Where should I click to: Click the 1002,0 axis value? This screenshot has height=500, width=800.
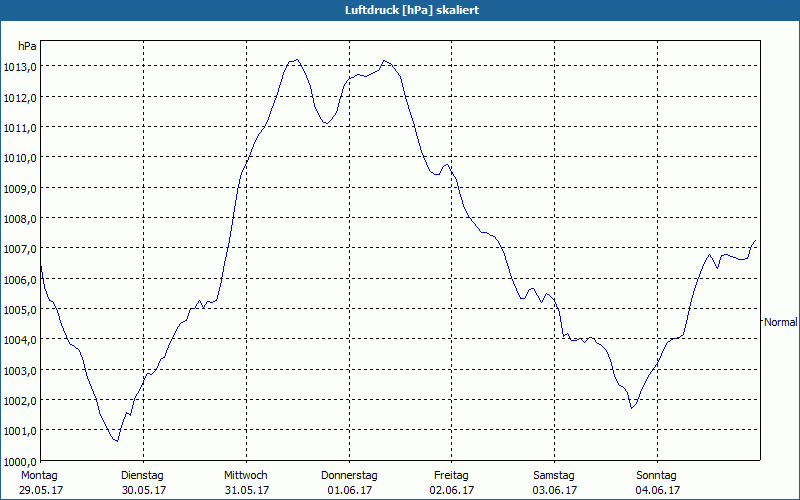[x=19, y=401]
